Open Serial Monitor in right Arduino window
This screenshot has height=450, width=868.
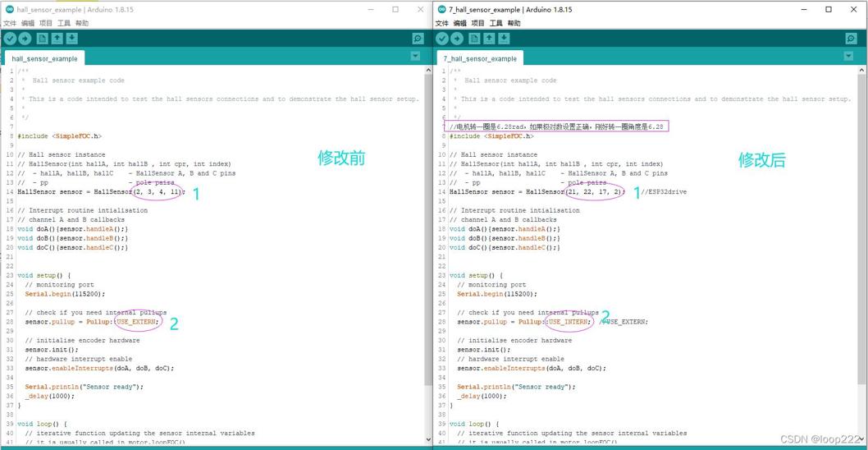tap(852, 39)
